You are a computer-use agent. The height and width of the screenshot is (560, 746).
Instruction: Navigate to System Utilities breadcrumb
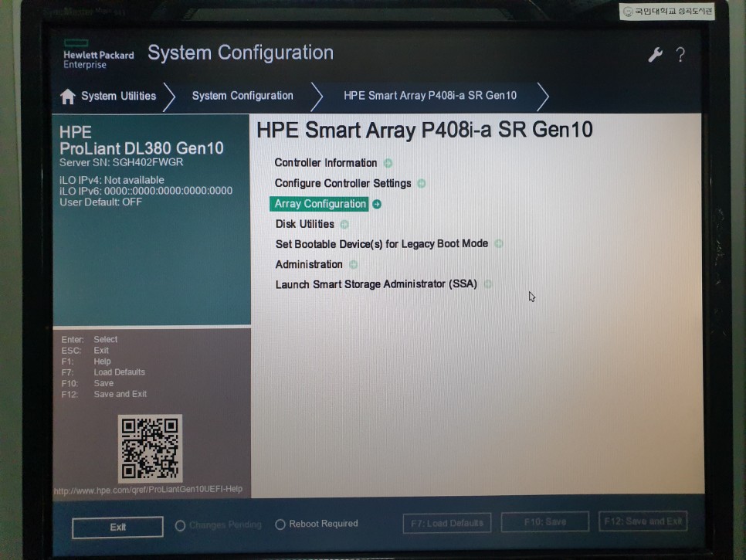click(118, 96)
